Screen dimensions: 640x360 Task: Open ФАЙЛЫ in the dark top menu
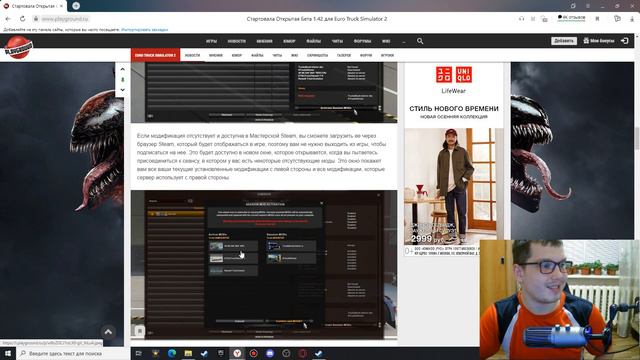tap(313, 41)
